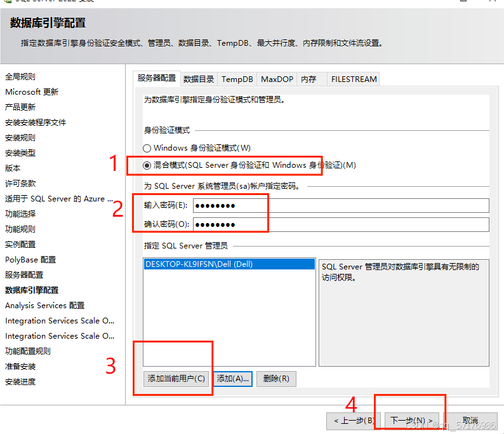Click PolyBase 配置 step
This screenshot has height=434, width=504.
(30, 260)
